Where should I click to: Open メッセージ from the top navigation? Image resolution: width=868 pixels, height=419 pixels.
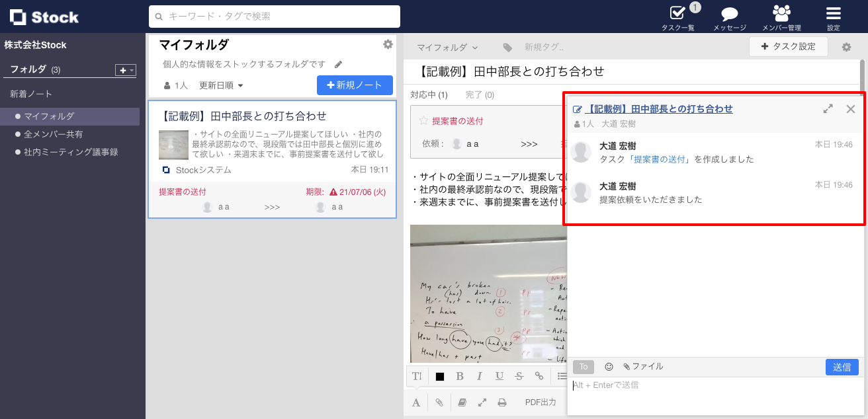point(728,17)
